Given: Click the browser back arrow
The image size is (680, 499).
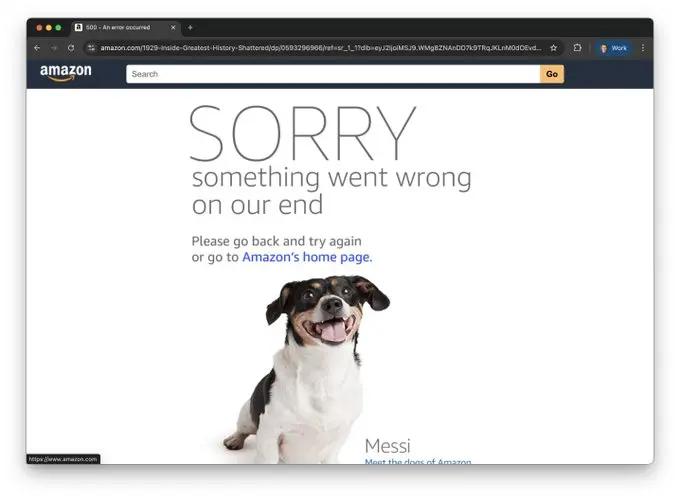Looking at the screenshot, I should 37,48.
